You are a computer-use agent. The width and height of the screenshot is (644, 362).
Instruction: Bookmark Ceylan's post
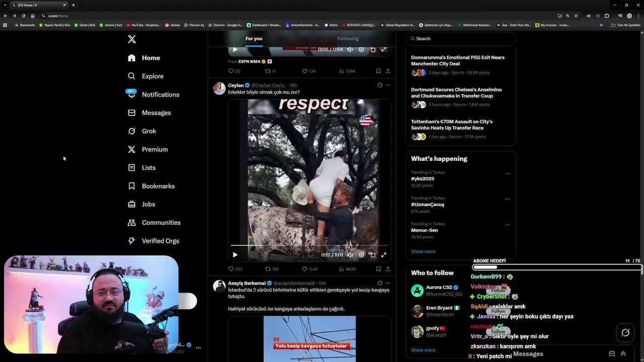coord(378,269)
